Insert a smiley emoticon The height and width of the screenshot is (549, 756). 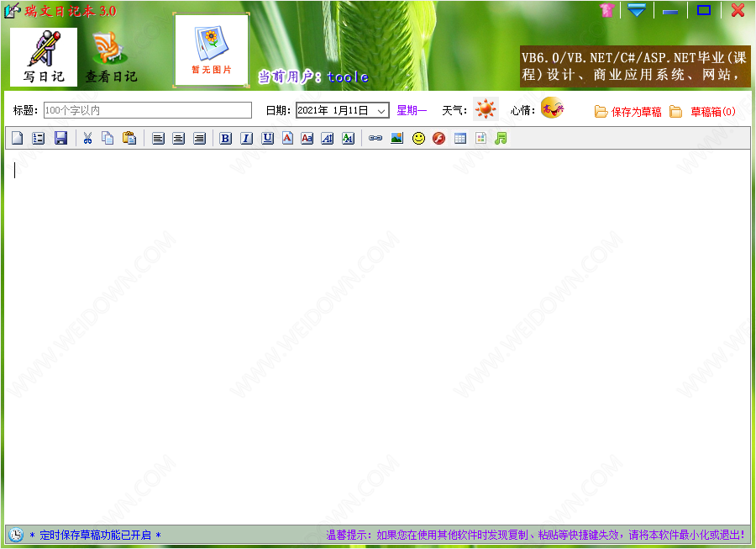pyautogui.click(x=418, y=139)
